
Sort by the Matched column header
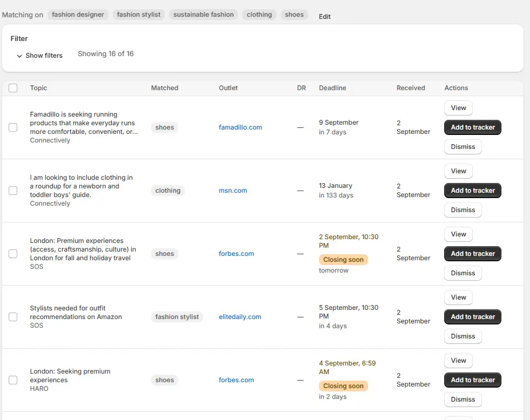coord(165,88)
